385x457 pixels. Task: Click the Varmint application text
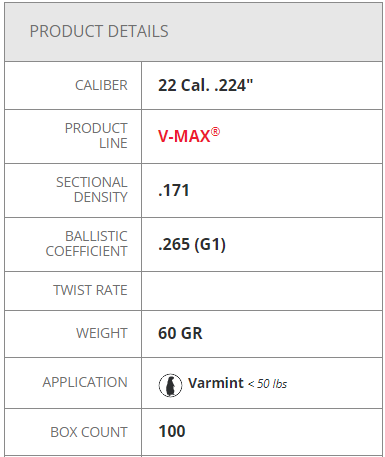pos(216,383)
